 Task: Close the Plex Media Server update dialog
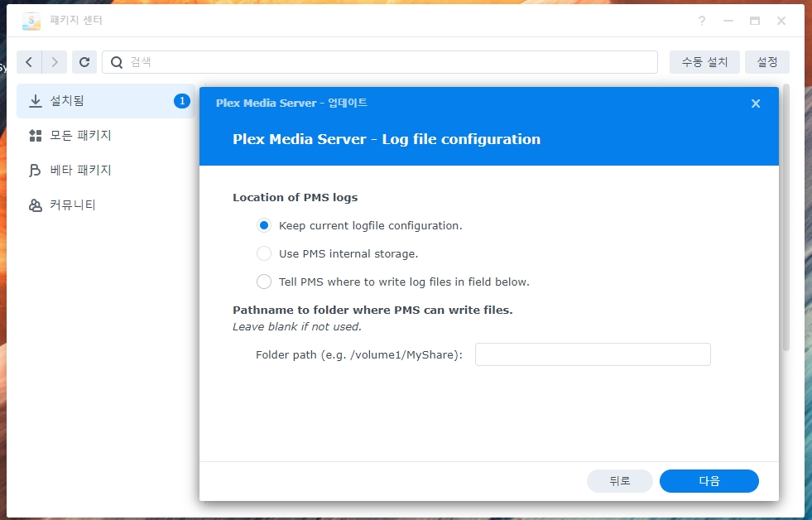756,104
